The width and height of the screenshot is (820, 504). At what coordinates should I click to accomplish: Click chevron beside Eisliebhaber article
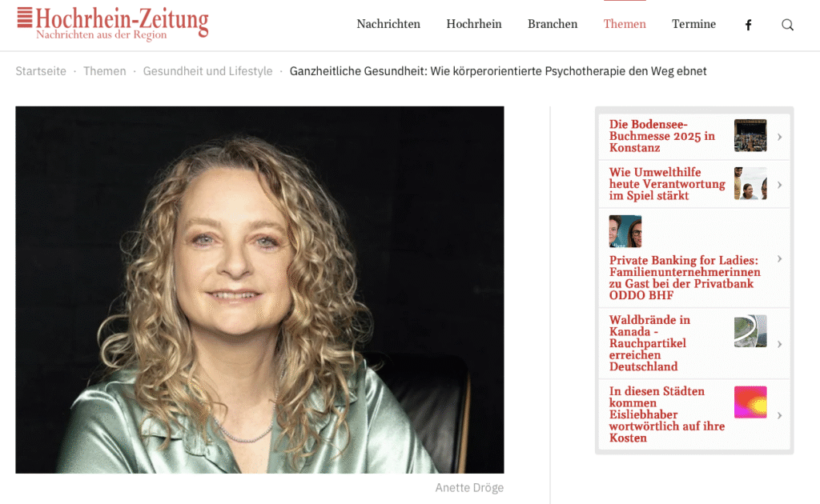[780, 416]
